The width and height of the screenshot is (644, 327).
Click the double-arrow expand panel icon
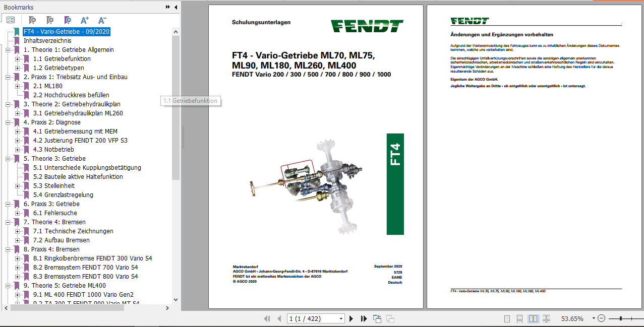[168, 7]
